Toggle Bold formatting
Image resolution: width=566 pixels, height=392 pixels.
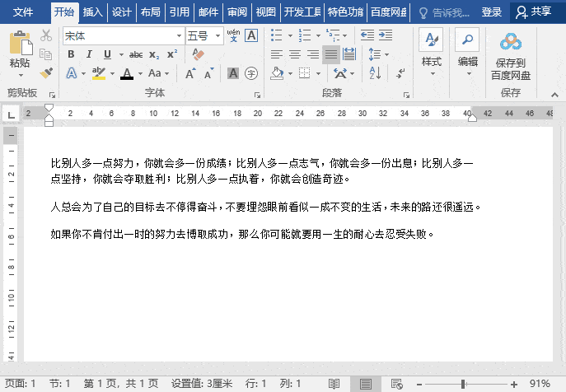(x=71, y=54)
